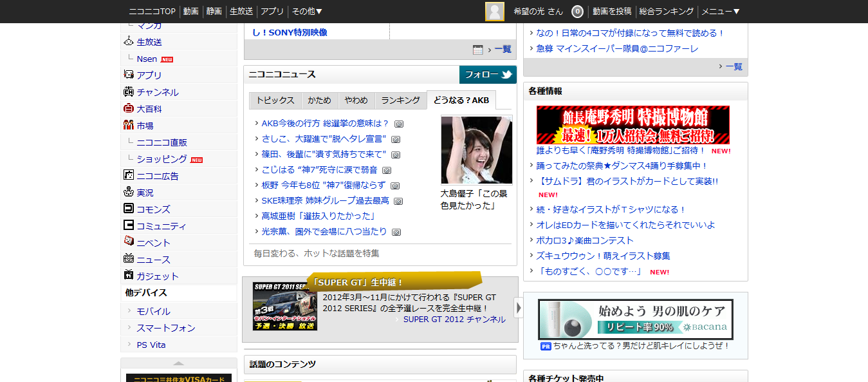The image size is (868, 382).
Task: Open スマートフォン under 他デバイス
Action: (x=166, y=328)
